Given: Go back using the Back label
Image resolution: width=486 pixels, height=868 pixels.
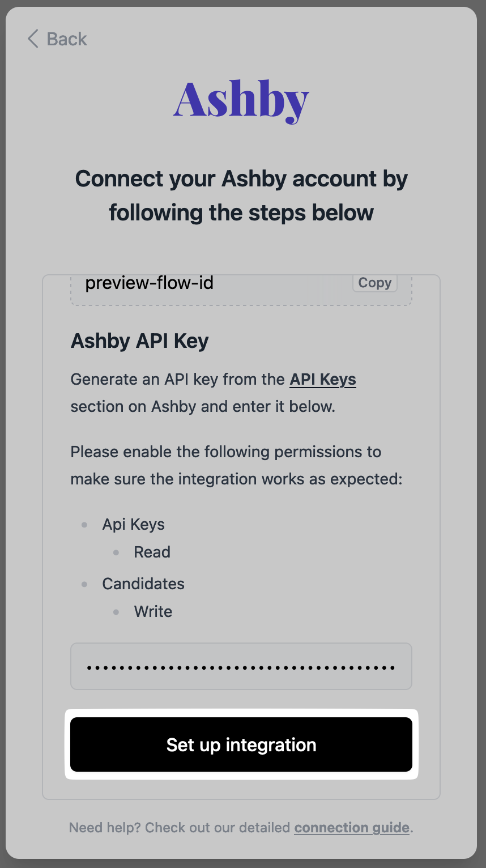Looking at the screenshot, I should coord(67,39).
